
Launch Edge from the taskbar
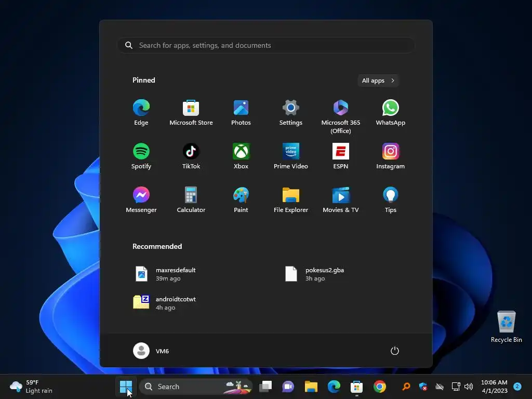[334, 387]
